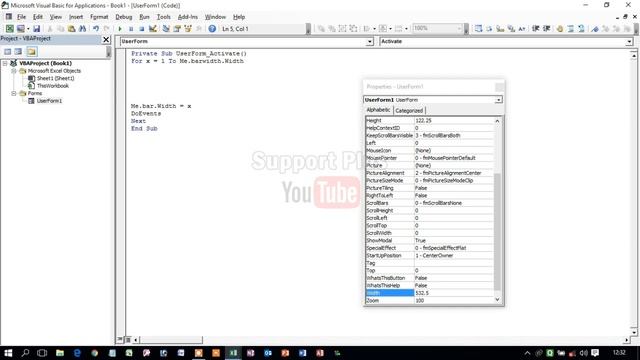Click the Zoom property value 100
The image size is (640, 360).
454,301
